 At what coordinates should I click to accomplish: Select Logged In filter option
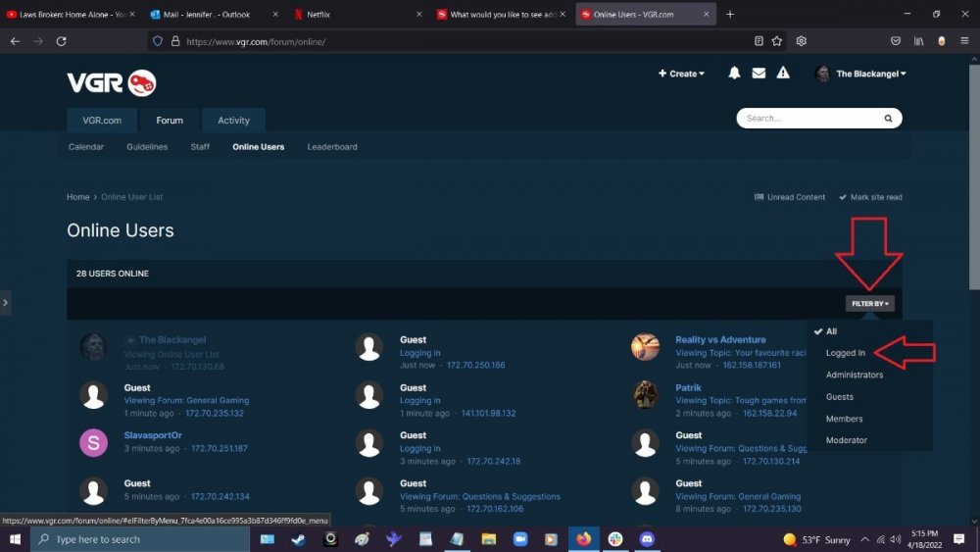coord(846,353)
